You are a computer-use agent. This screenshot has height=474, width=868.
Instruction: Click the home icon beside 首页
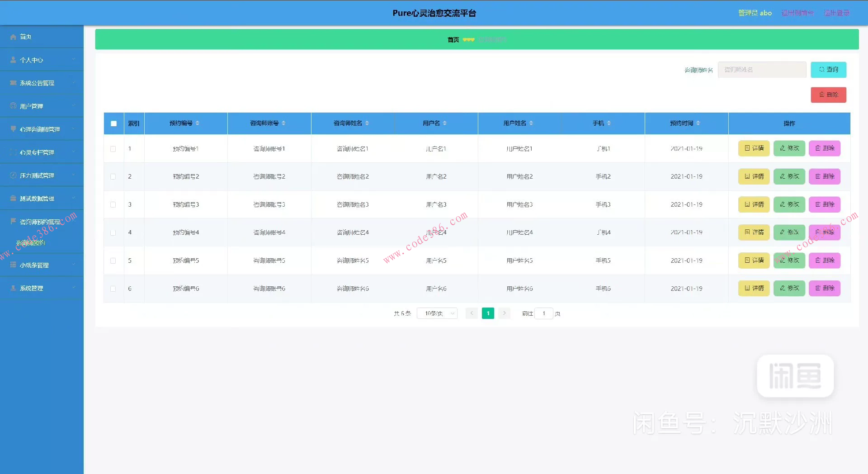[13, 37]
